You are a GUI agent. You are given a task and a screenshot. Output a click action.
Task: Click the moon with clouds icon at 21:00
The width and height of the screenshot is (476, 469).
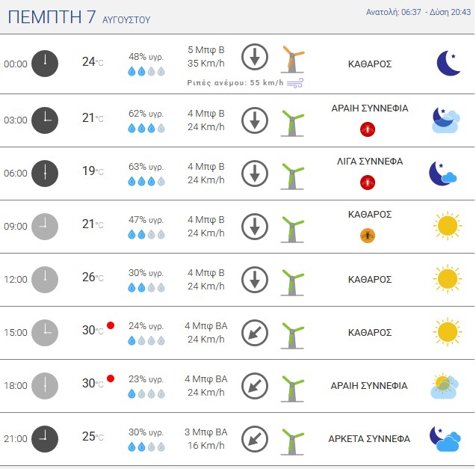[x=445, y=438]
